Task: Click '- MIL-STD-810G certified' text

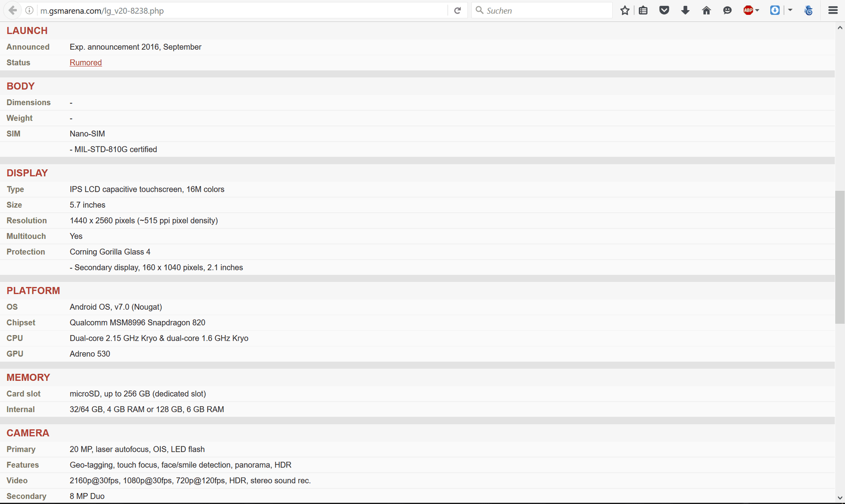Action: [x=113, y=150]
